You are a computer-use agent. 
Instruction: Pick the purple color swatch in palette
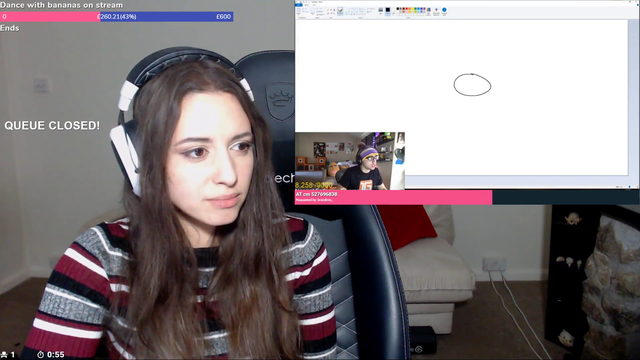(x=424, y=9)
